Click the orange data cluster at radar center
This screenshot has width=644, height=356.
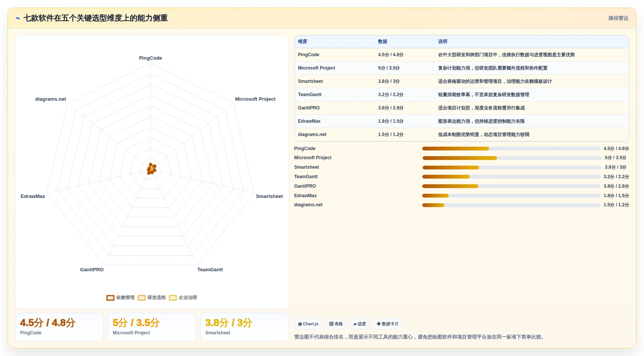152,169
